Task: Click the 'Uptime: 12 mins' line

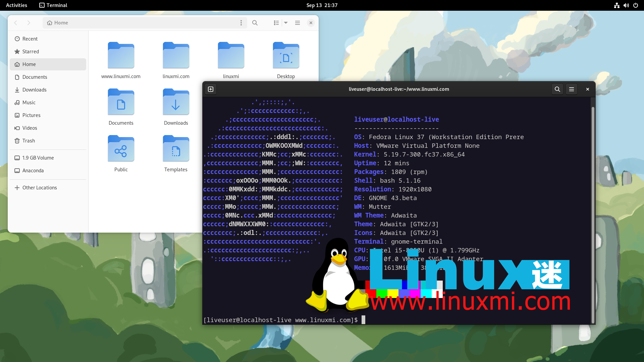Action: [382, 163]
